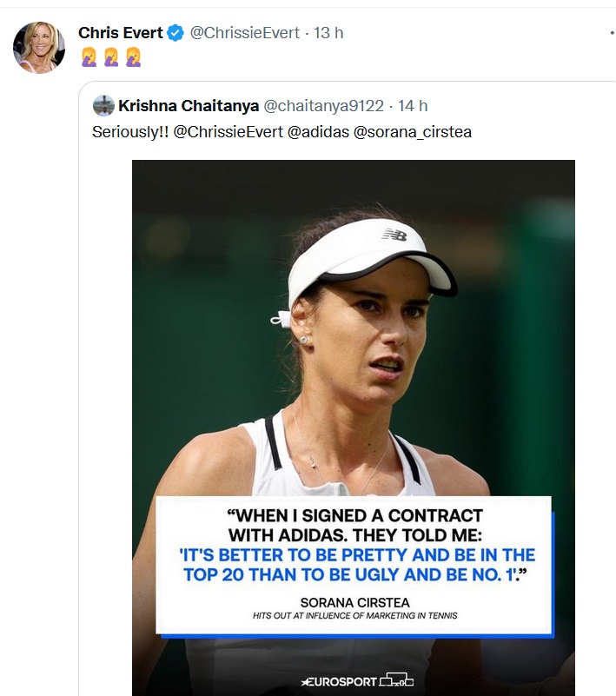Click the white quote card about Adidas
This screenshot has width=616, height=696.
click(353, 565)
